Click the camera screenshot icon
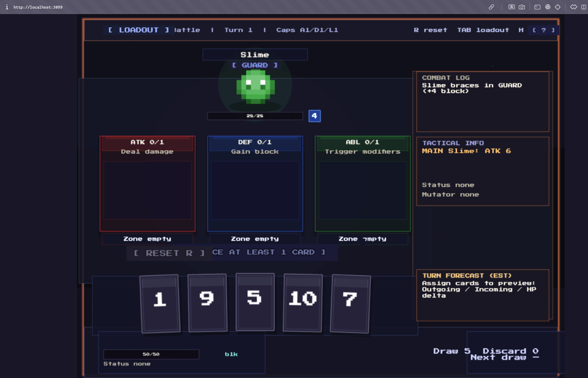Image resolution: width=588 pixels, height=378 pixels. (522, 7)
